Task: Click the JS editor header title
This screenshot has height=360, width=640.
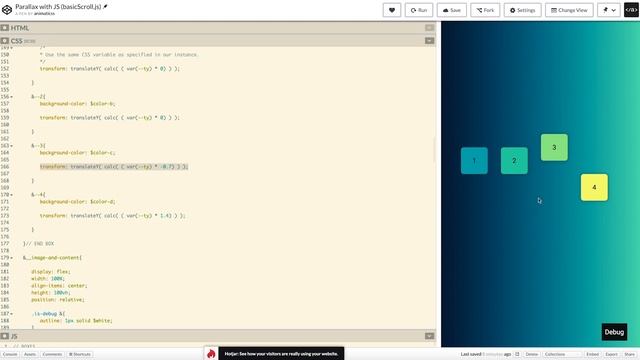Action: (x=14, y=336)
